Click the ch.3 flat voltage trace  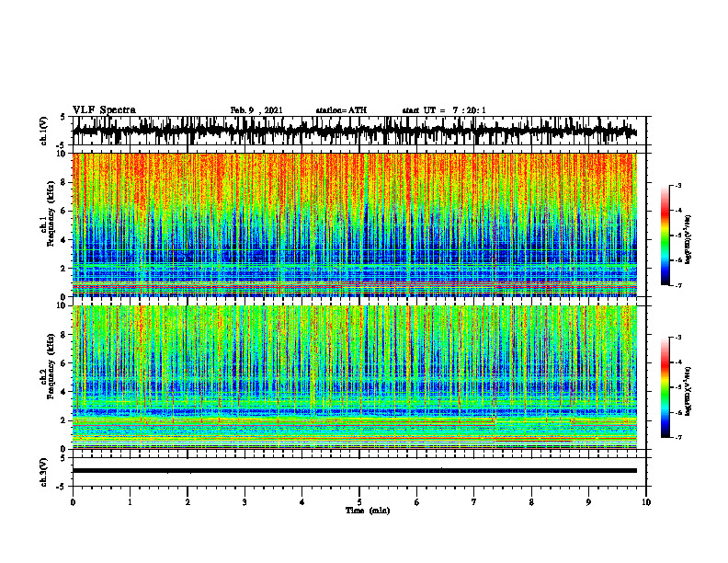[x=354, y=471]
